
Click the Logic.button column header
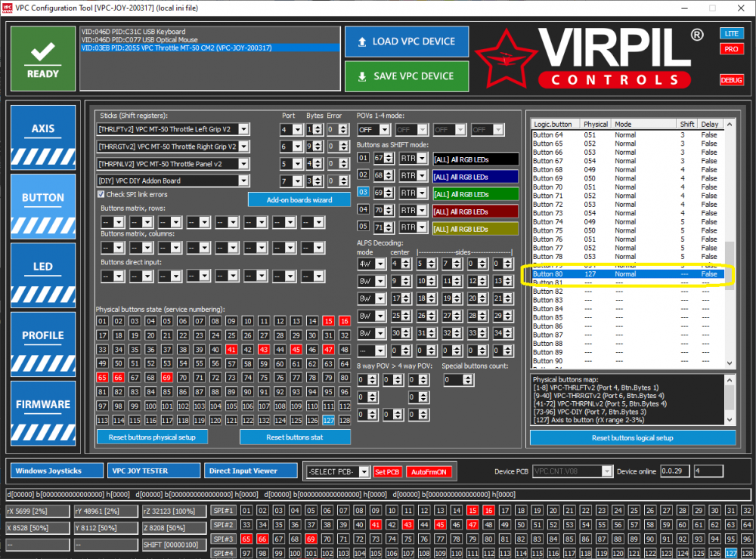[x=555, y=124]
